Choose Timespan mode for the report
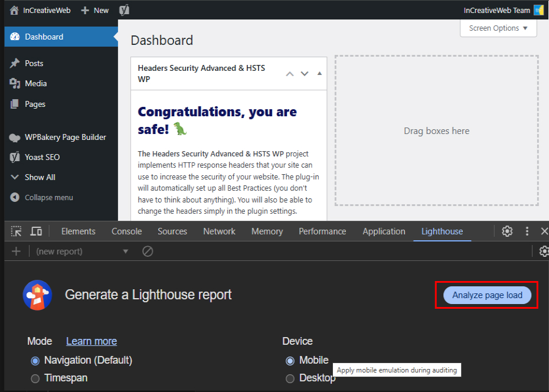Screen dimensions: 549x392 click(35, 377)
